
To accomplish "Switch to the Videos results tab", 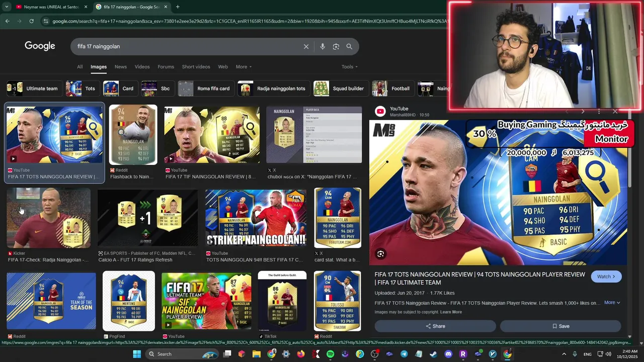I will (x=142, y=67).
